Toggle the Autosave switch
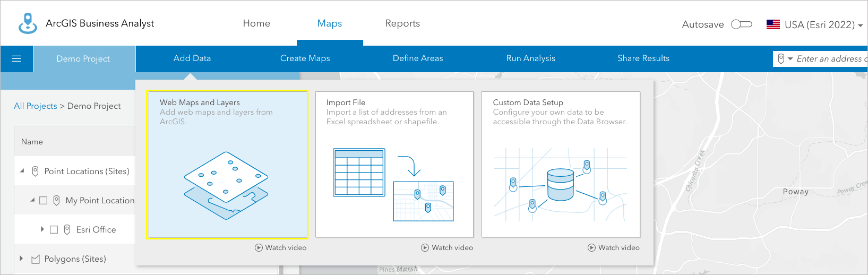The height and width of the screenshot is (275, 868). [x=742, y=24]
